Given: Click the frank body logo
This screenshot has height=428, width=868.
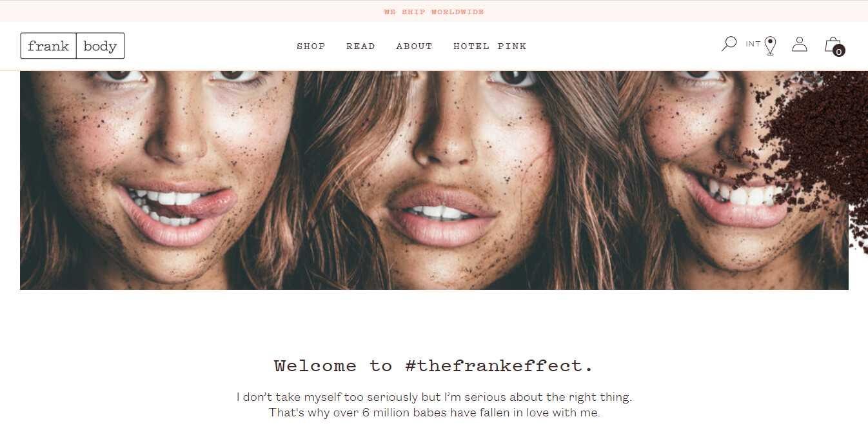Looking at the screenshot, I should 72,46.
